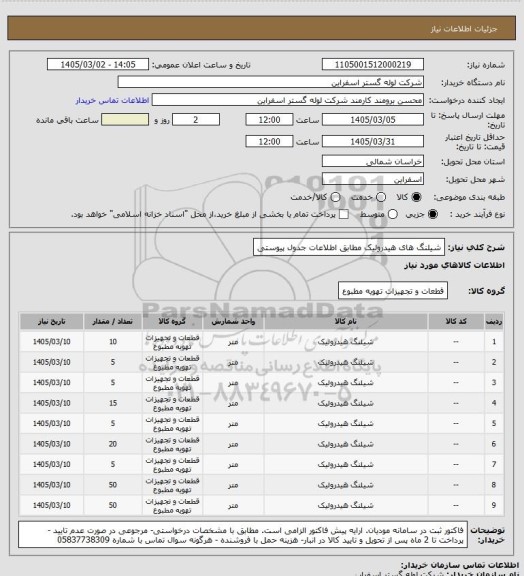The image size is (524, 576).
Task: Click the need number field 1105001512000219
Action: tap(373, 65)
